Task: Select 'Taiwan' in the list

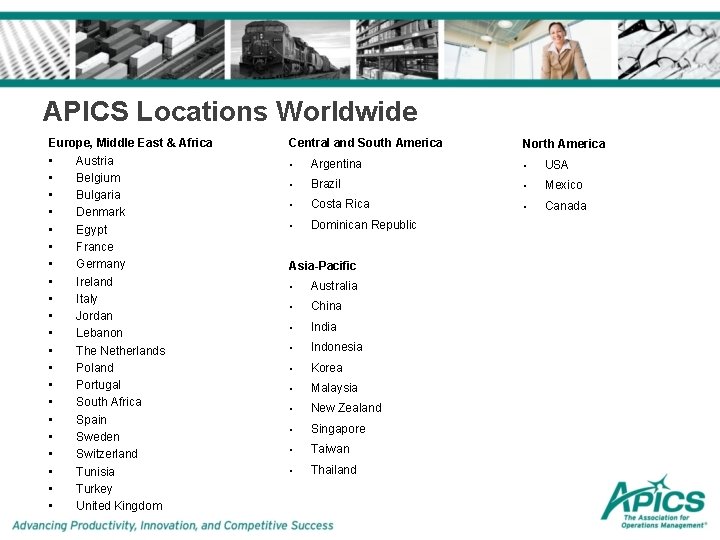Action: pyautogui.click(x=330, y=449)
